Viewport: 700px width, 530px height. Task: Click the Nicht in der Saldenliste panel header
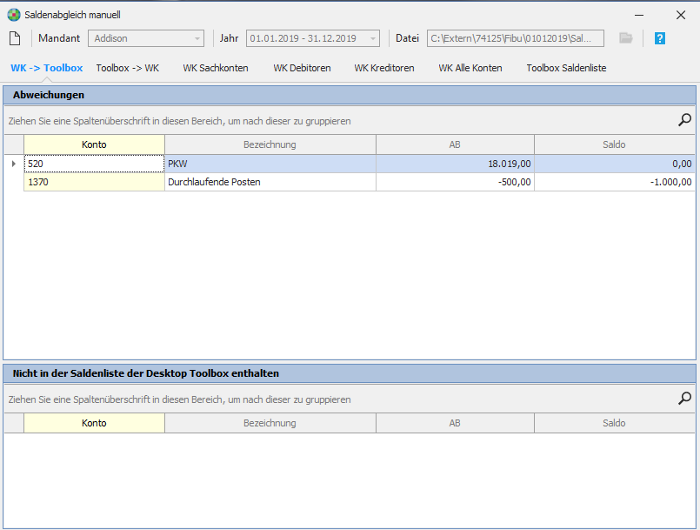pos(350,373)
